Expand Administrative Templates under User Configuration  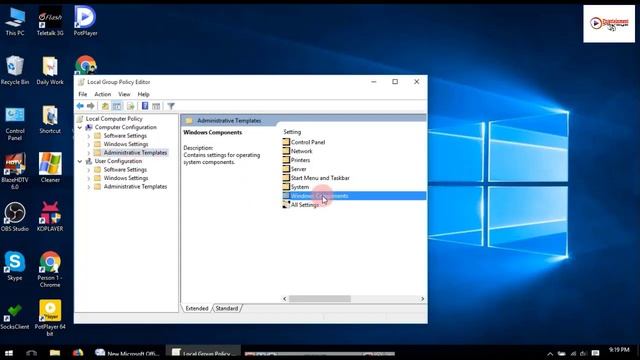[x=89, y=187]
